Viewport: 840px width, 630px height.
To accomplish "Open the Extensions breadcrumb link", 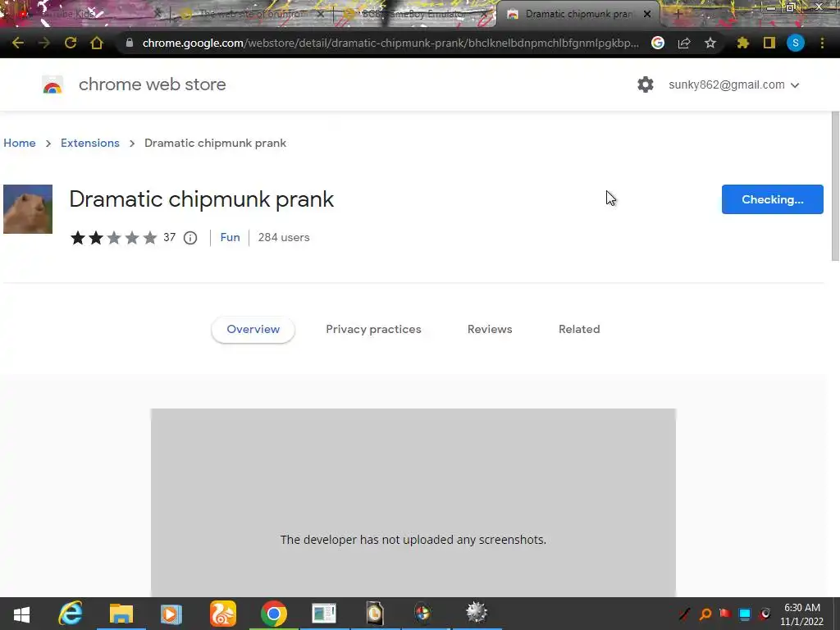I will pos(90,143).
